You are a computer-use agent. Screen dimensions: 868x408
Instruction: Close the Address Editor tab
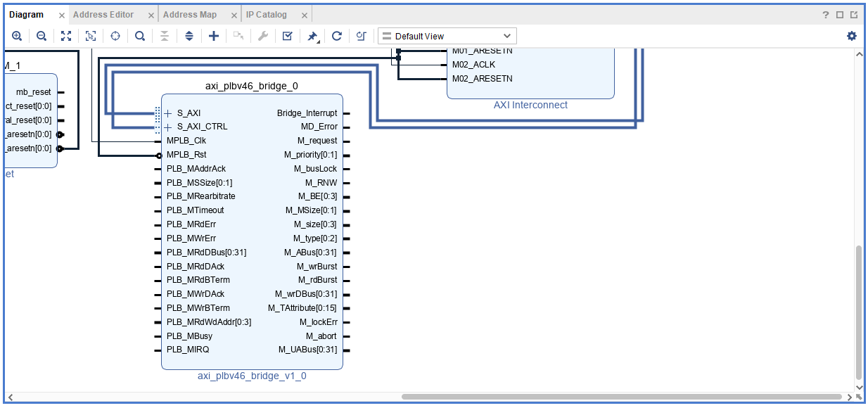151,15
